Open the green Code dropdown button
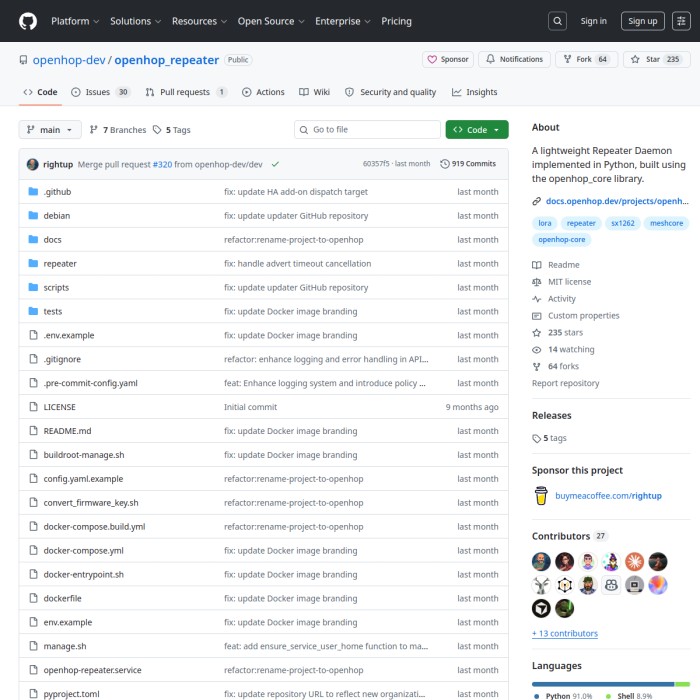The image size is (700, 700). click(476, 129)
